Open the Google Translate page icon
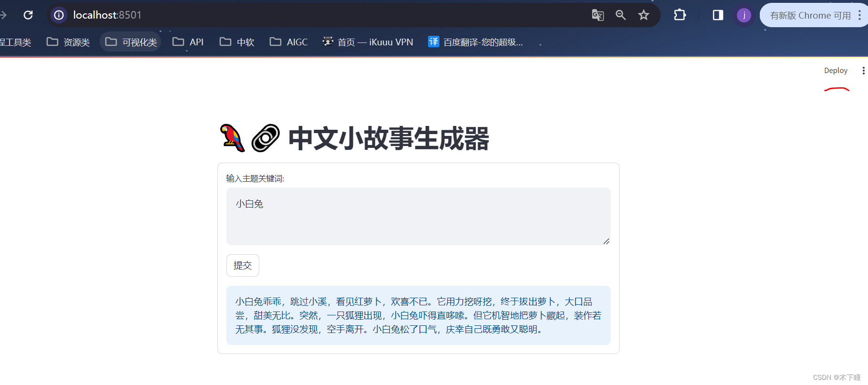The width and height of the screenshot is (868, 385). pyautogui.click(x=598, y=15)
